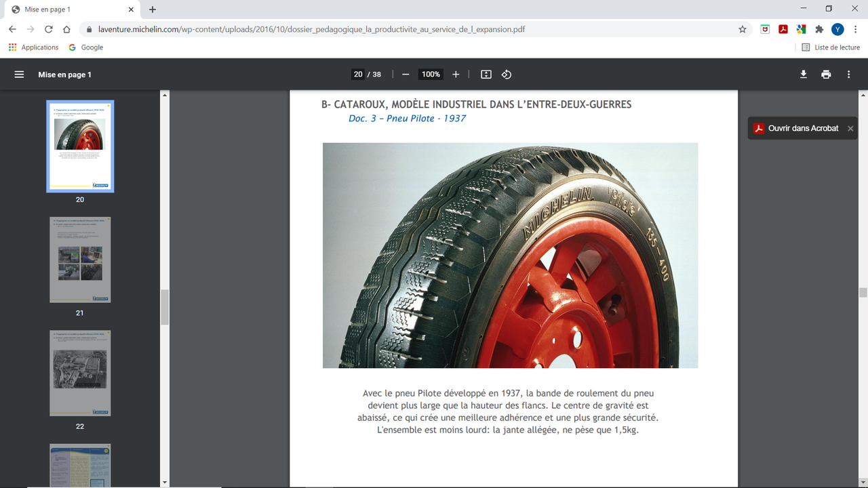The width and height of the screenshot is (868, 488).
Task: Click the Mise en page 1 document title
Action: [x=64, y=75]
